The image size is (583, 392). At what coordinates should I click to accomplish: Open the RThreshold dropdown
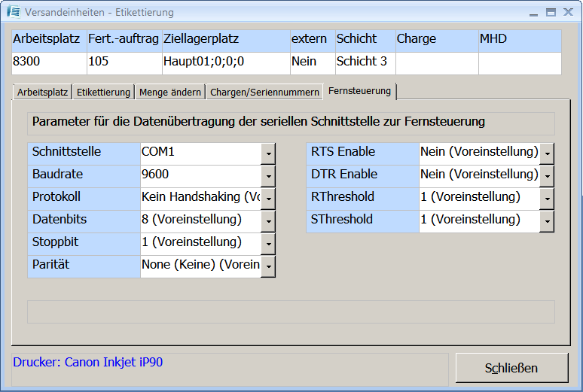pos(547,199)
